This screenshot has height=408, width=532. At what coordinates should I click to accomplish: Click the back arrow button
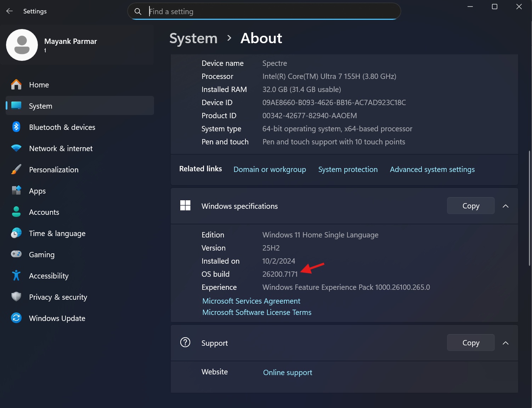[x=9, y=11]
